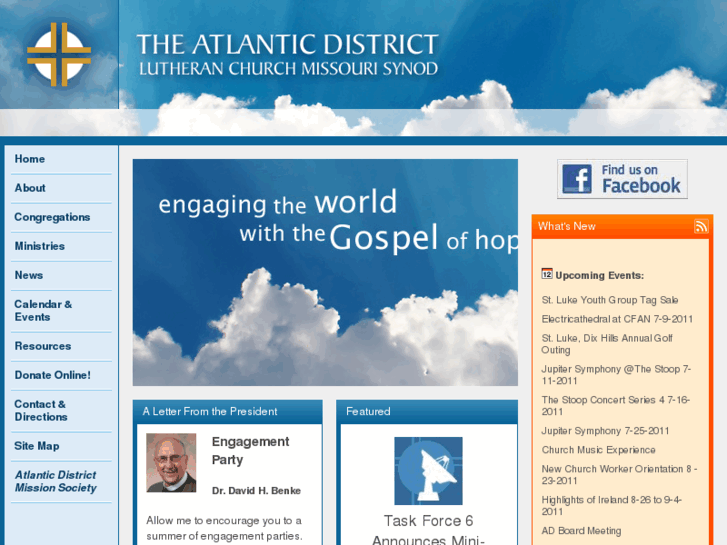Image resolution: width=727 pixels, height=545 pixels.
Task: Open AD Board Meeting event
Action: pyautogui.click(x=581, y=531)
